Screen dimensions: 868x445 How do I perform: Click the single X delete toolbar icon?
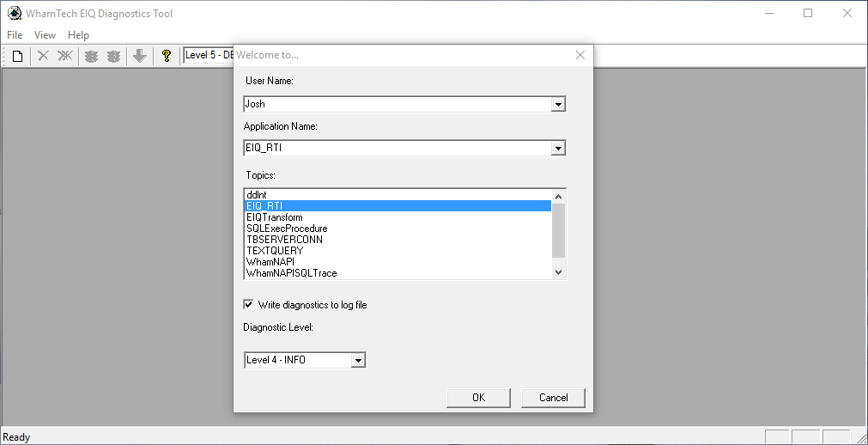tap(43, 56)
